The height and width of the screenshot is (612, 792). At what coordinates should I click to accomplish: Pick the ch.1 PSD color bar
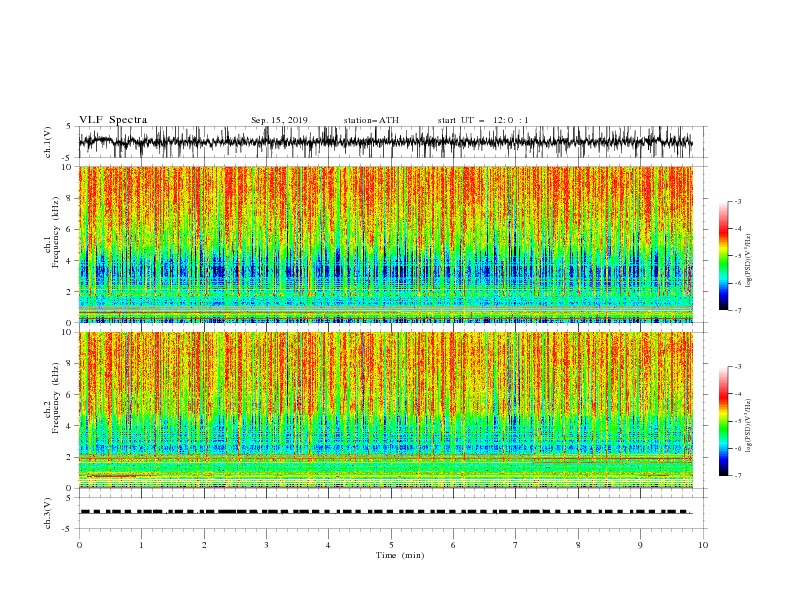pyautogui.click(x=723, y=256)
